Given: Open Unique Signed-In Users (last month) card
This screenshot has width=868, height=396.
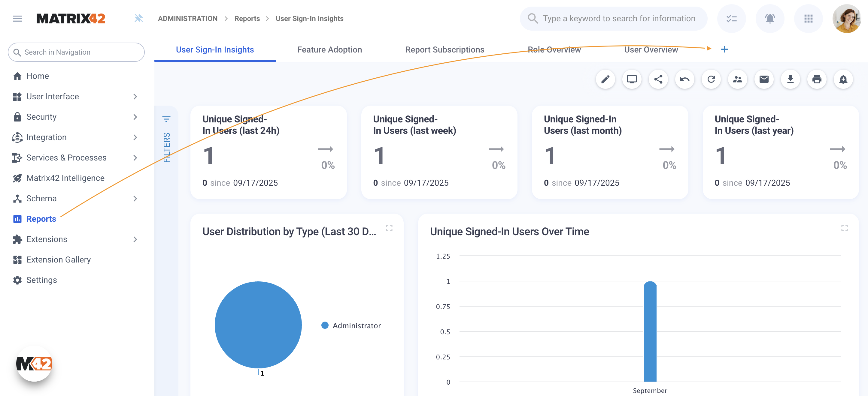Looking at the screenshot, I should (610, 152).
